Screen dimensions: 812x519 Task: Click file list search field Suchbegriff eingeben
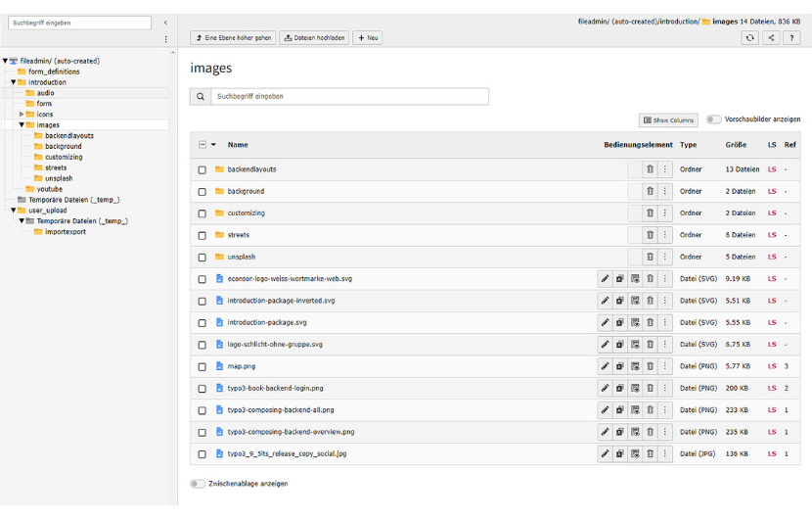pos(349,96)
